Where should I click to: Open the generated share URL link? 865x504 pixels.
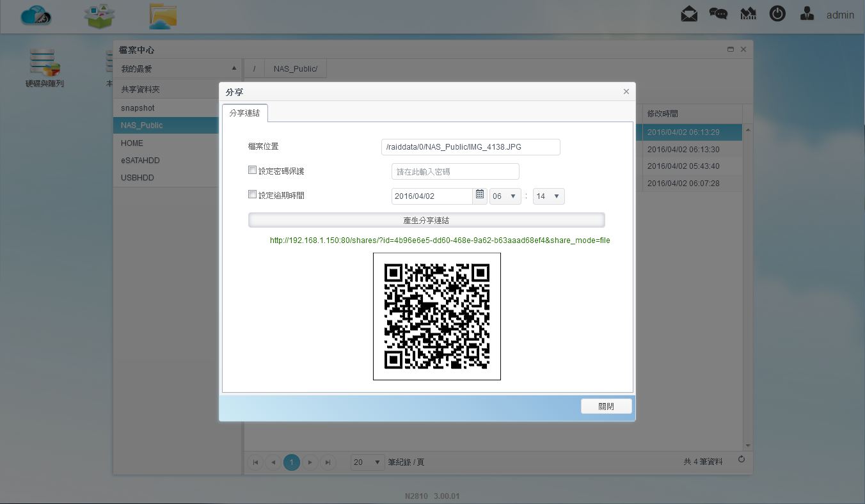pyautogui.click(x=440, y=240)
